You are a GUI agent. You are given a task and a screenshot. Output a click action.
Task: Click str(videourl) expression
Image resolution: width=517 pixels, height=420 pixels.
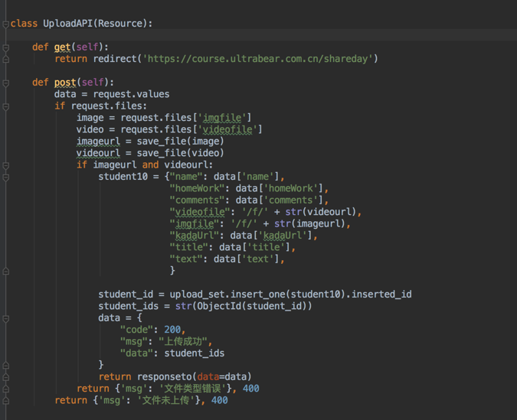[x=321, y=212]
